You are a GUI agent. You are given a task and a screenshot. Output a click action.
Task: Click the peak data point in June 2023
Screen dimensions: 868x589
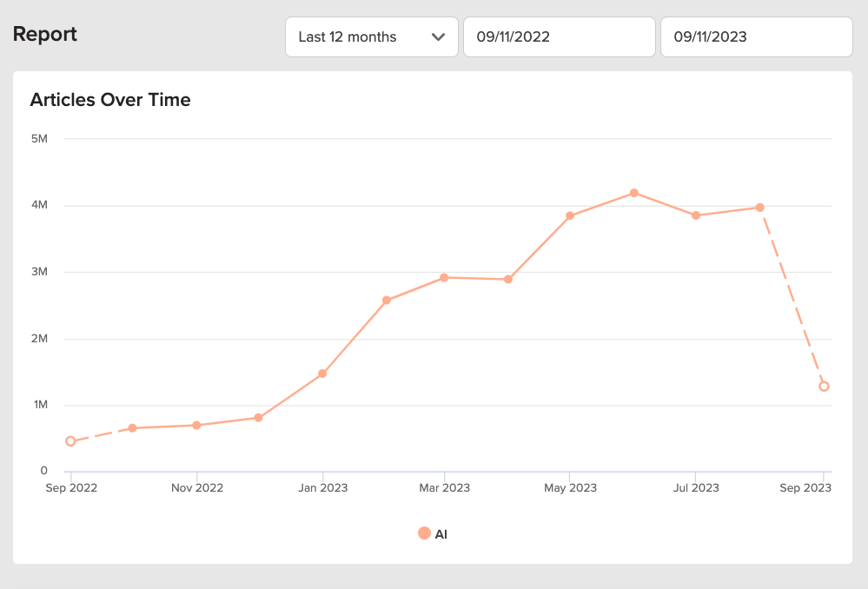click(634, 193)
